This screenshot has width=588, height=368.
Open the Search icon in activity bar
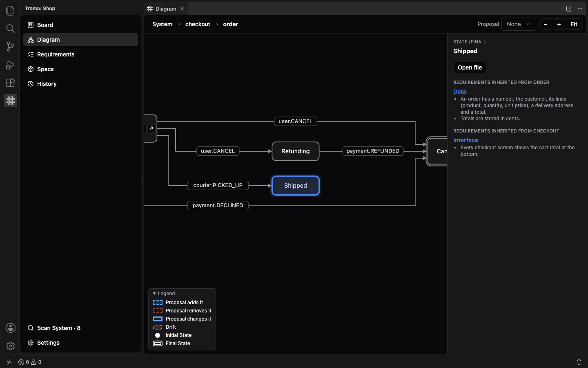(11, 29)
